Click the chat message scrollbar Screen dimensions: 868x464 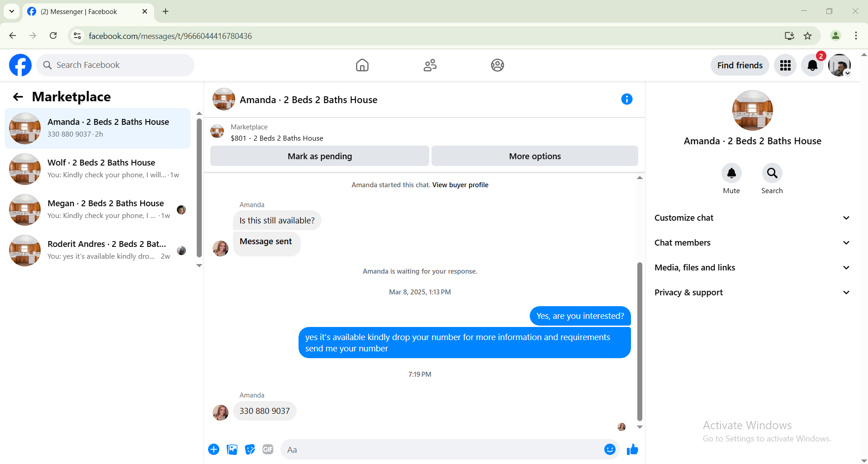(x=640, y=341)
